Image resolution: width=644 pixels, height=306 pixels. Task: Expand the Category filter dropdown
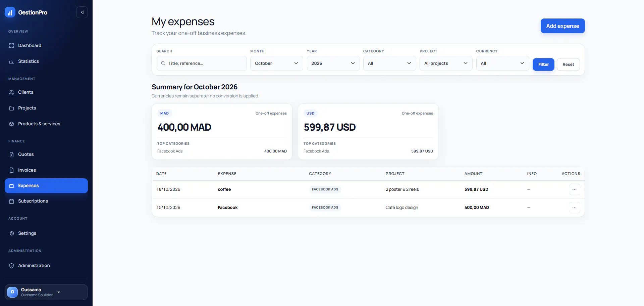pos(389,63)
